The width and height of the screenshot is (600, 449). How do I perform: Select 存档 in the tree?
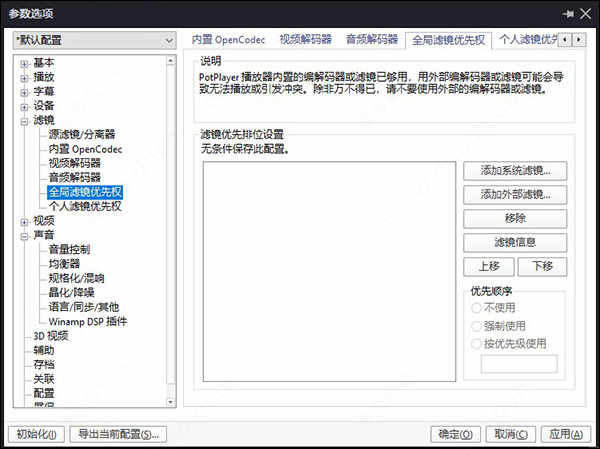click(x=44, y=365)
